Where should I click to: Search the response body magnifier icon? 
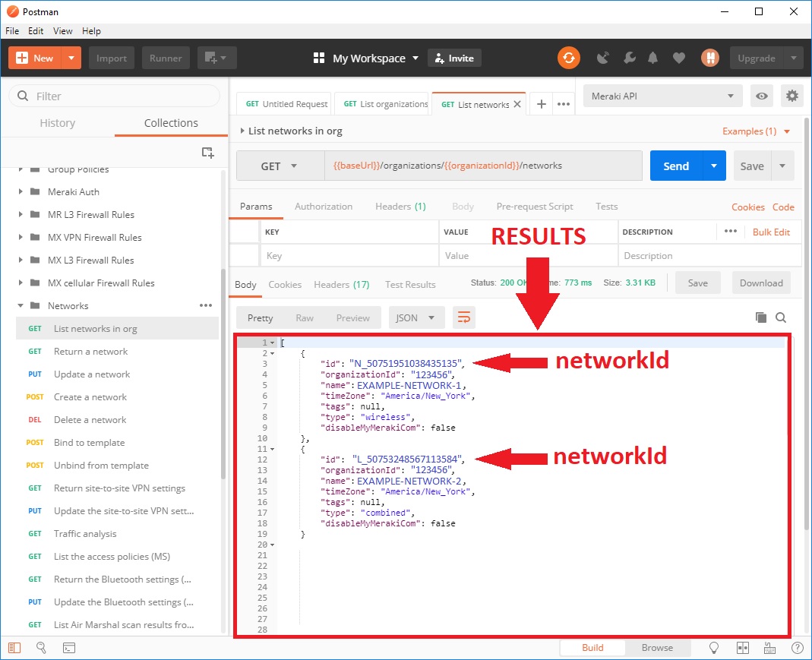pos(780,317)
